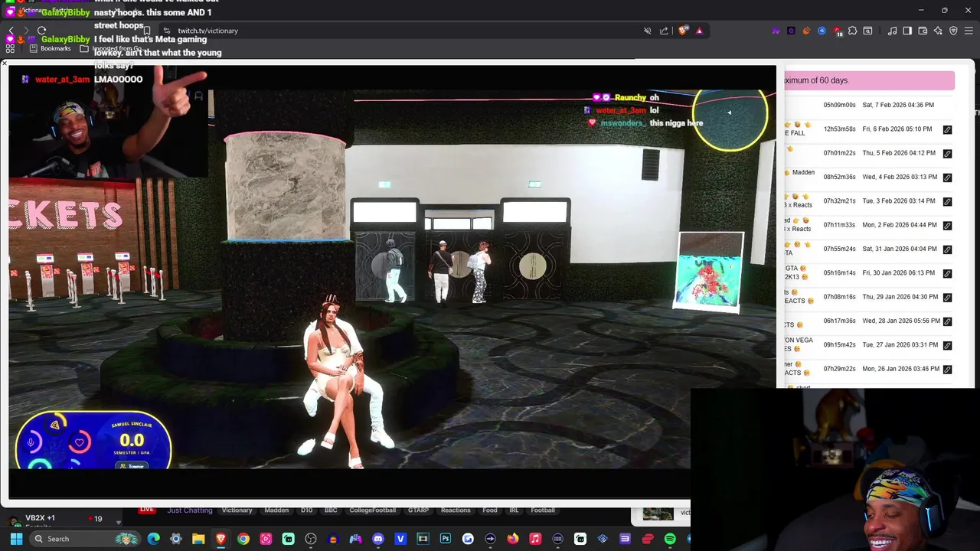This screenshot has width=980, height=551.
Task: Open the Brave Wallet icon
Action: point(923,31)
